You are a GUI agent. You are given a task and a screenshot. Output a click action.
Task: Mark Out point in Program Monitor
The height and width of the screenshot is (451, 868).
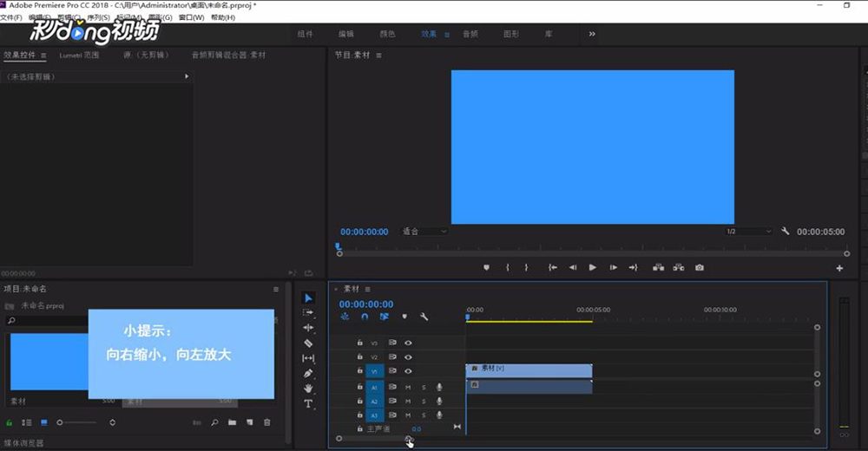[x=526, y=267]
